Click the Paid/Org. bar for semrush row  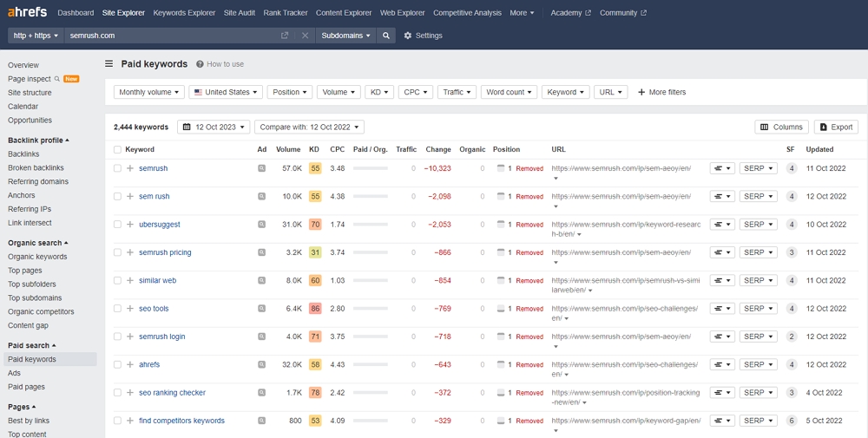(371, 168)
